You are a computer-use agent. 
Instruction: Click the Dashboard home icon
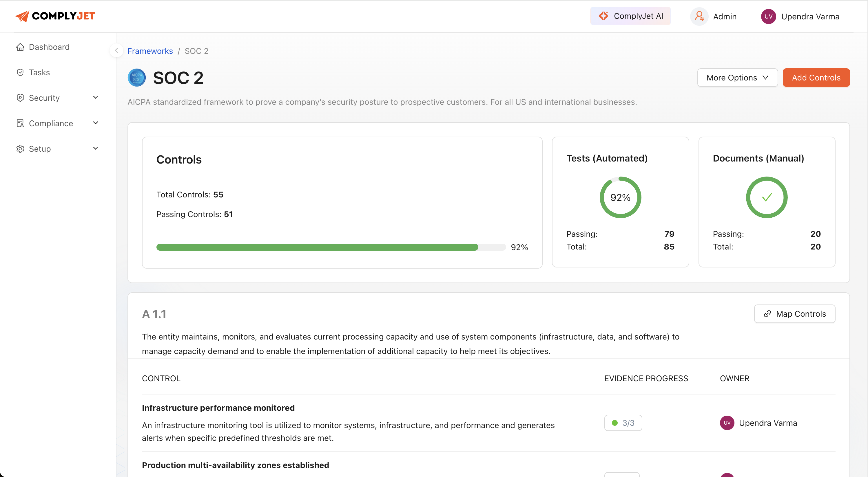(20, 47)
